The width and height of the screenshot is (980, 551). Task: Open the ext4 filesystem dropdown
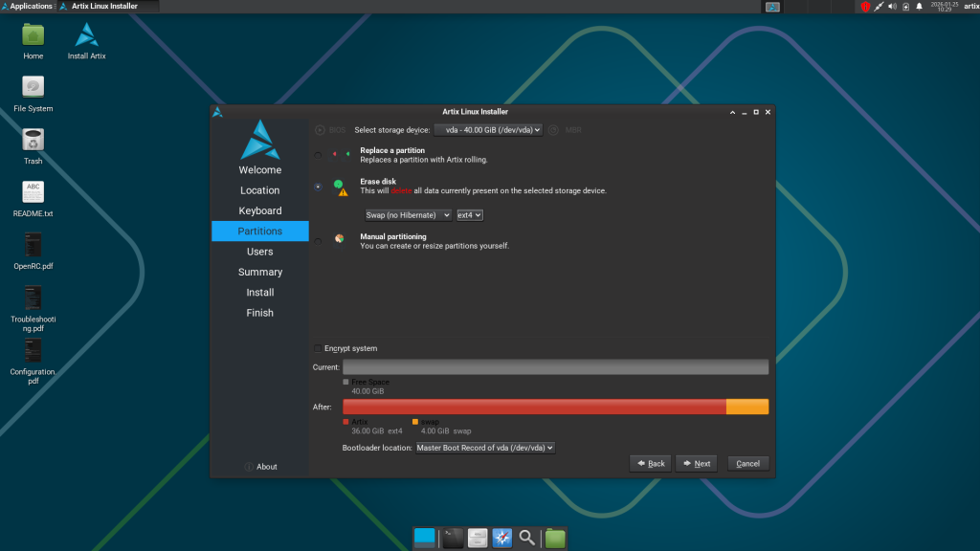coord(468,215)
